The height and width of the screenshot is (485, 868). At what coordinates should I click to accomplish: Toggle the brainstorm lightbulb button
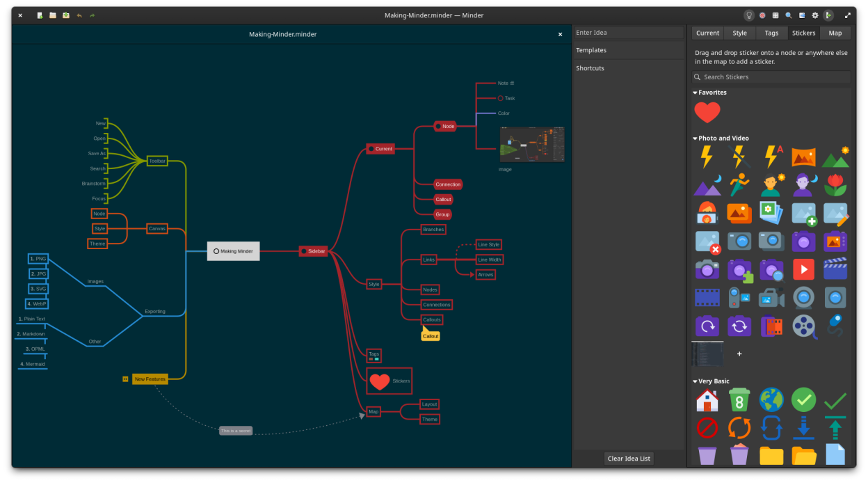click(x=749, y=15)
